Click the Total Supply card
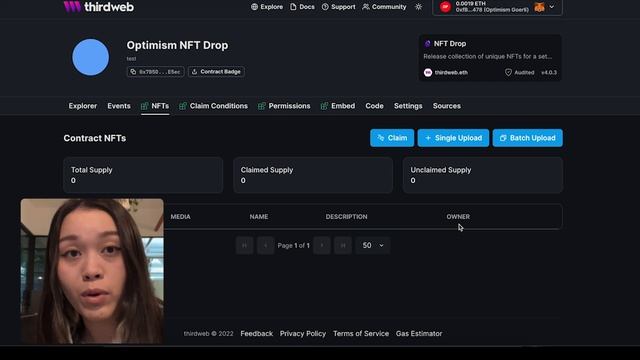 (x=143, y=175)
